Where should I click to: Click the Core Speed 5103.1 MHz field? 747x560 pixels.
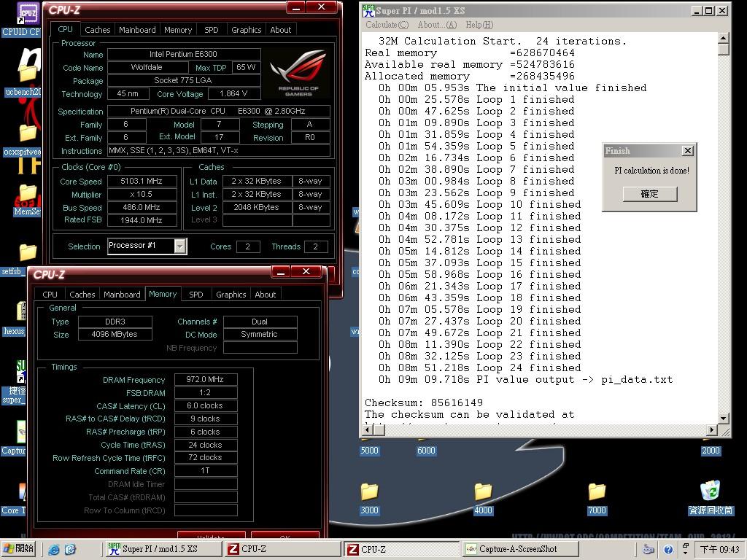tap(142, 181)
